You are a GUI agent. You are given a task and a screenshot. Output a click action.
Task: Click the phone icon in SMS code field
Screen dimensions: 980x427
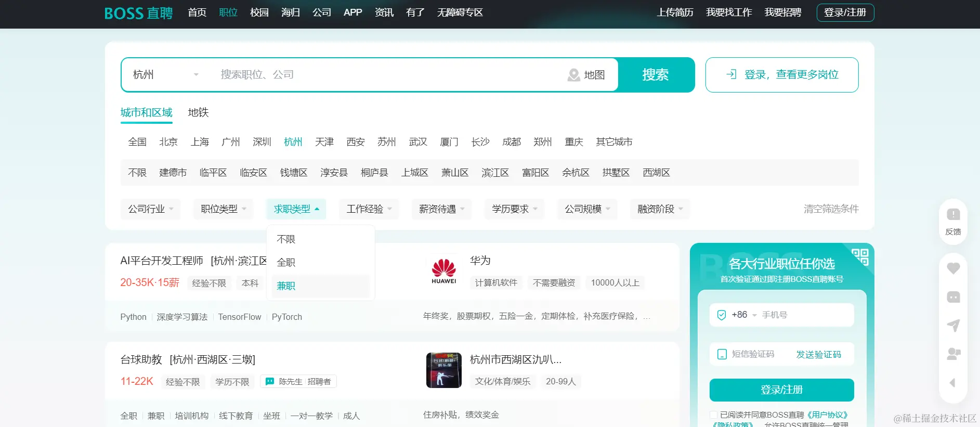pyautogui.click(x=722, y=354)
